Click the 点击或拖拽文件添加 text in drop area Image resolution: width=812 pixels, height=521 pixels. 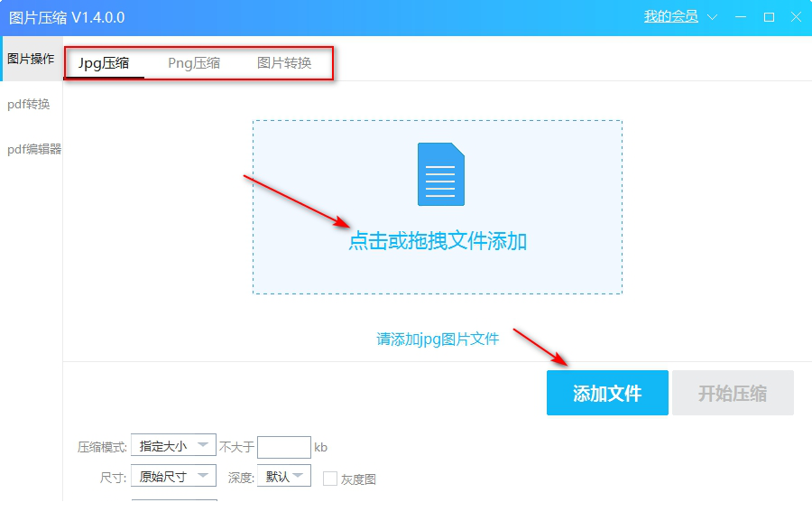coord(438,241)
